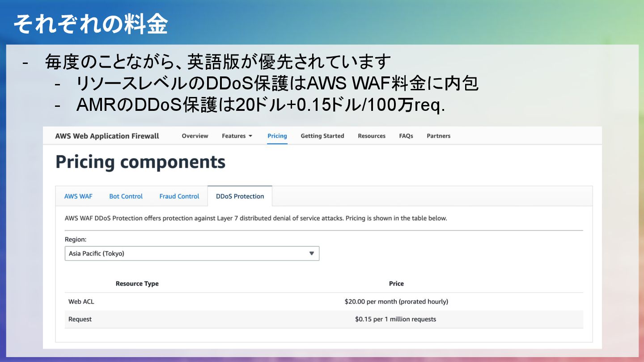Click the Resource Type column header

(137, 284)
